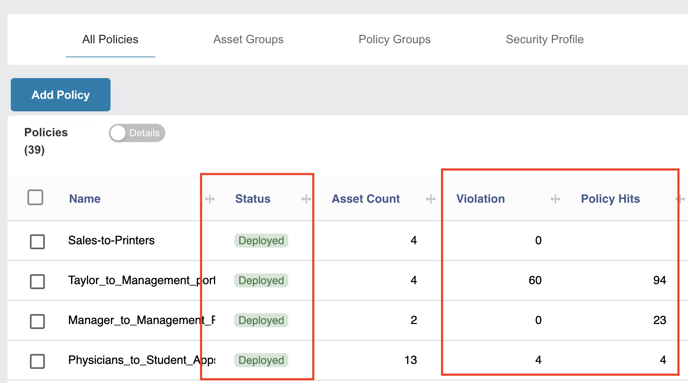
Task: Click violation count 60 in Taylor row
Action: [535, 280]
